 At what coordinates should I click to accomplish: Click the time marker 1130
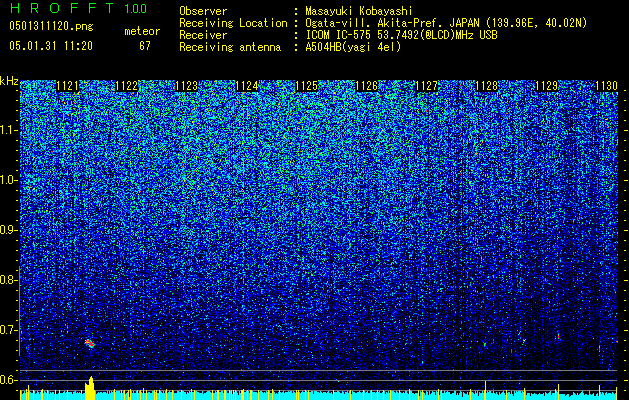(606, 86)
